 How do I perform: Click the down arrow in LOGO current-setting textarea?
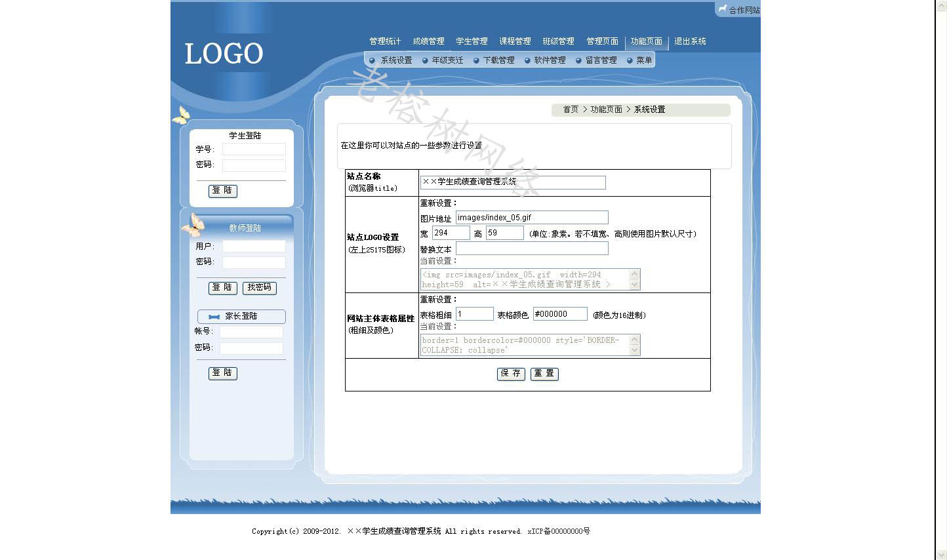634,285
